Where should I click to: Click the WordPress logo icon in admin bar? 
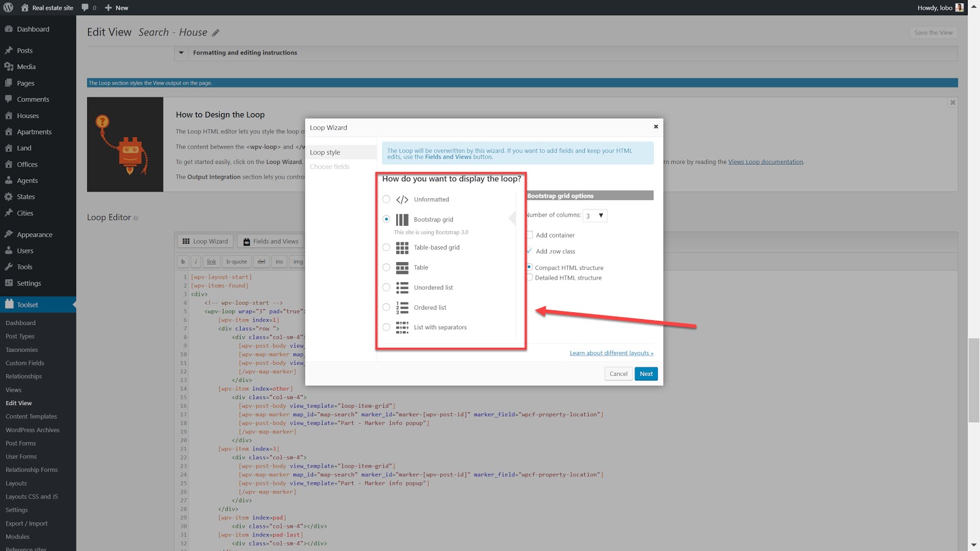8,7
